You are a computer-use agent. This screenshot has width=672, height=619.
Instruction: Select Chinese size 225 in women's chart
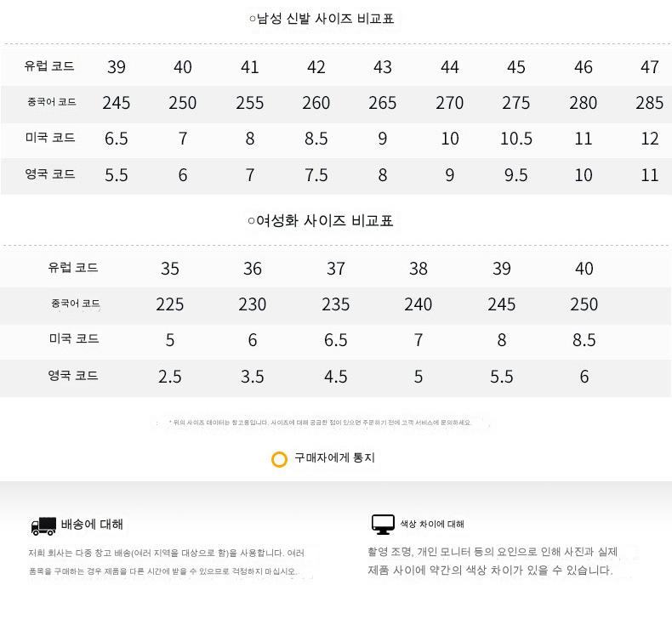pyautogui.click(x=170, y=304)
